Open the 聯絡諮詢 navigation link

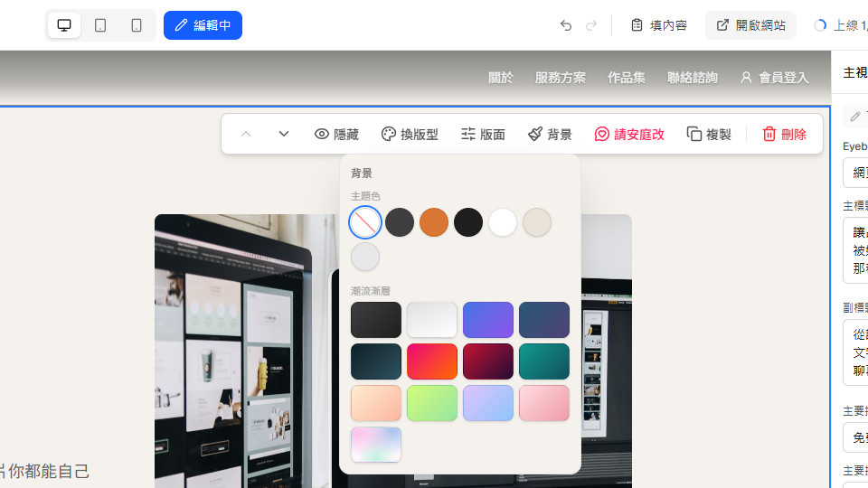693,78
